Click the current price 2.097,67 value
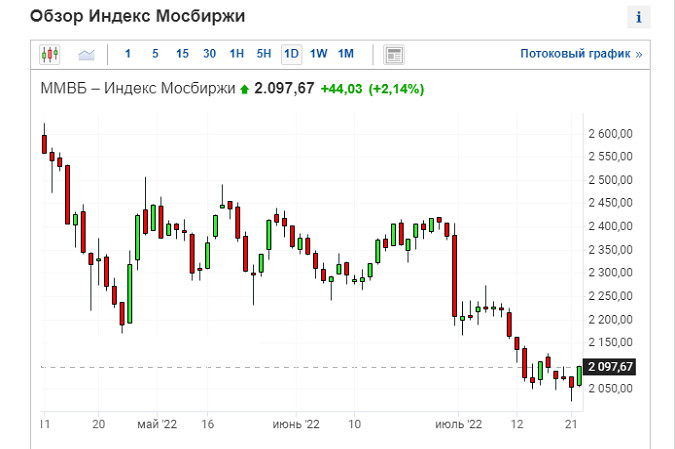This screenshot has width=675, height=449. pos(284,88)
